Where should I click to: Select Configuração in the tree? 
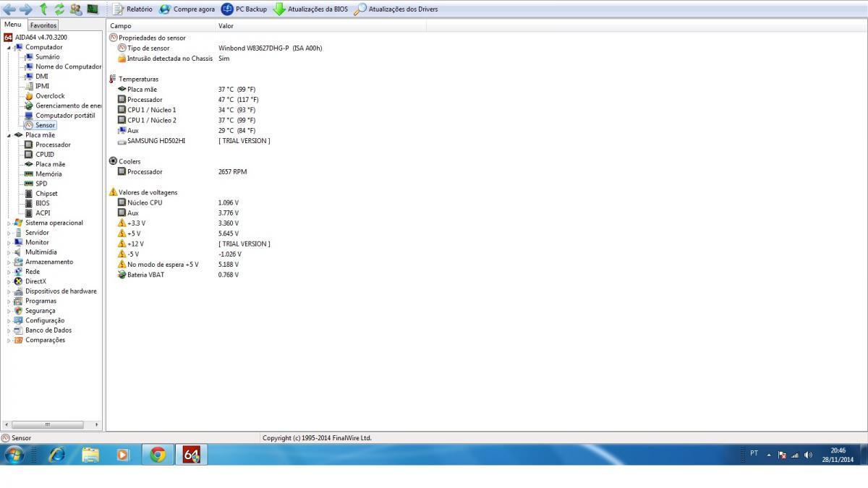click(45, 320)
